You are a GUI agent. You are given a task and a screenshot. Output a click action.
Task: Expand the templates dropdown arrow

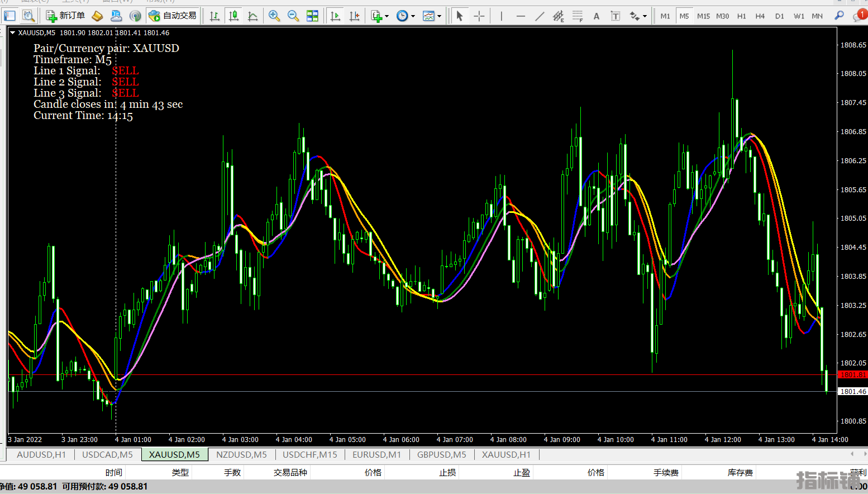[439, 16]
